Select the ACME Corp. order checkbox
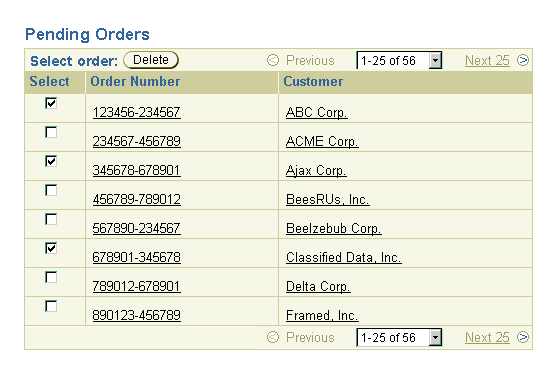The image size is (560, 380). coord(51,132)
